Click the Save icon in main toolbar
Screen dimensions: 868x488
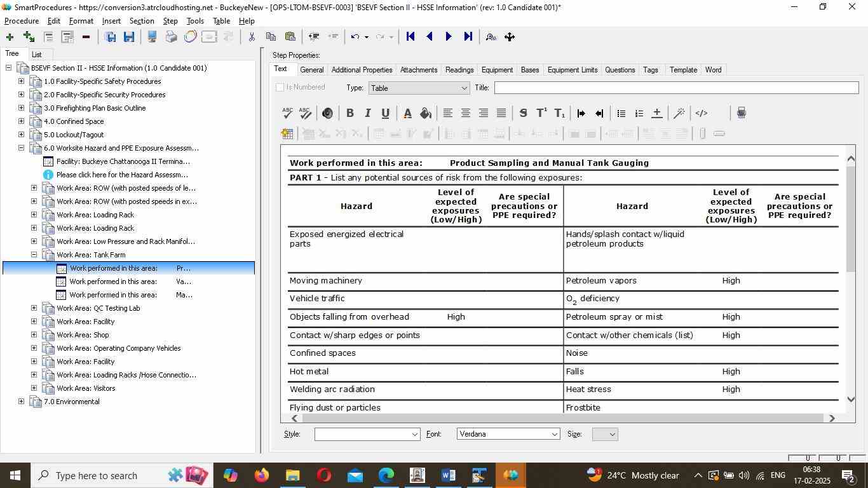[x=129, y=37]
